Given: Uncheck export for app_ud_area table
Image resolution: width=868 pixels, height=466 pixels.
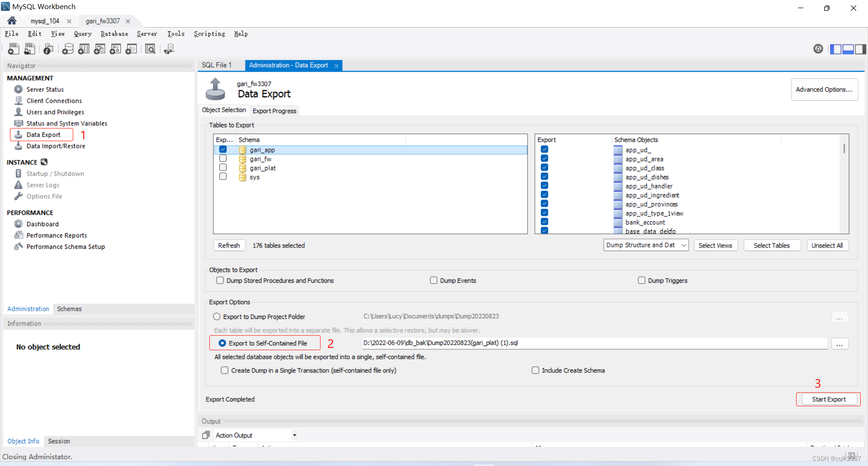Looking at the screenshot, I should (x=544, y=158).
